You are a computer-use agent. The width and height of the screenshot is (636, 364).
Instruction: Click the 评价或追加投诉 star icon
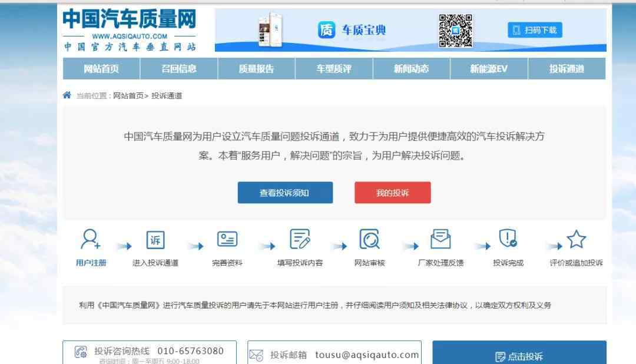point(577,239)
